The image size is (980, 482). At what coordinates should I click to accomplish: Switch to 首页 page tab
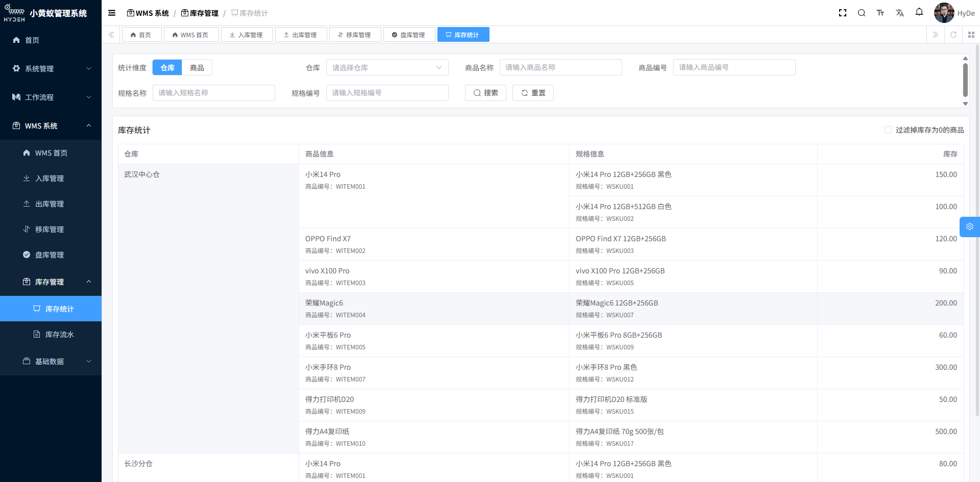tap(141, 35)
